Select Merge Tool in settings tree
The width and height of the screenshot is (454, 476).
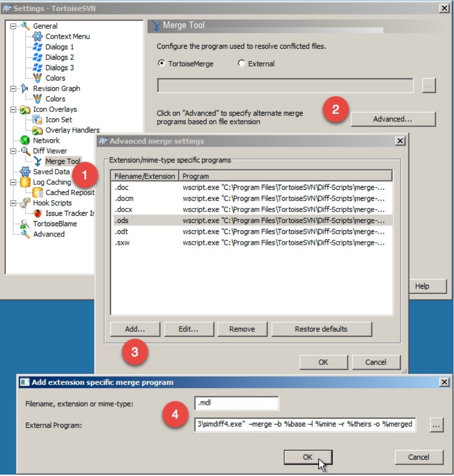click(x=63, y=161)
